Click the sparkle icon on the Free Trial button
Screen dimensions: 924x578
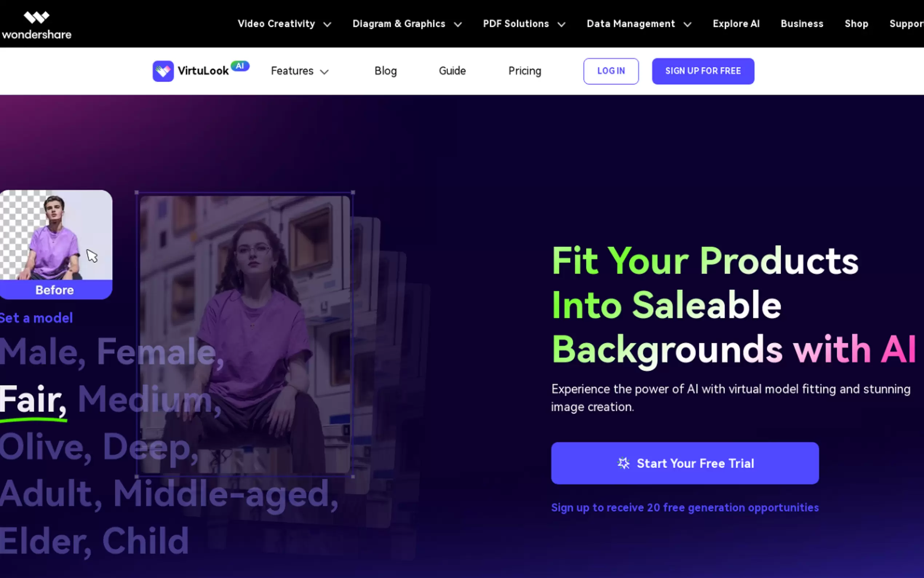tap(624, 463)
